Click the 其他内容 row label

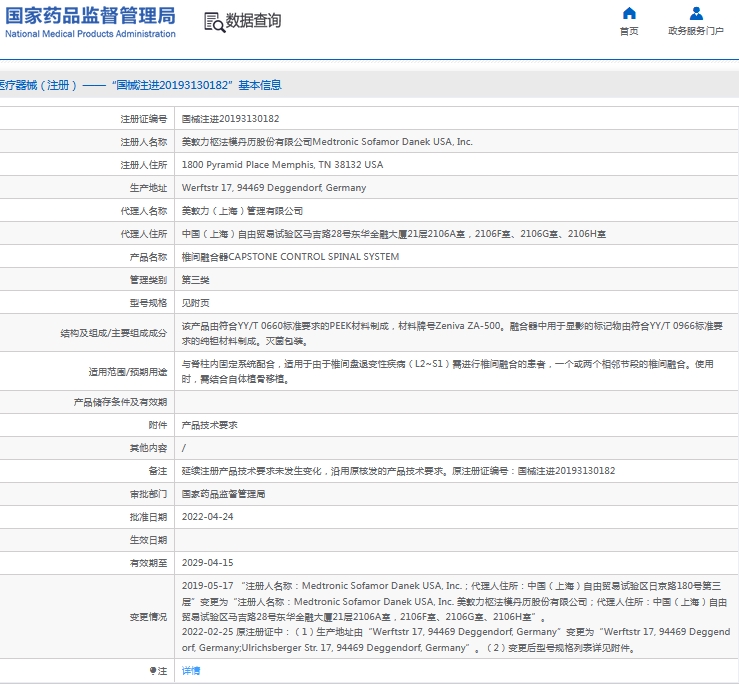click(x=148, y=448)
